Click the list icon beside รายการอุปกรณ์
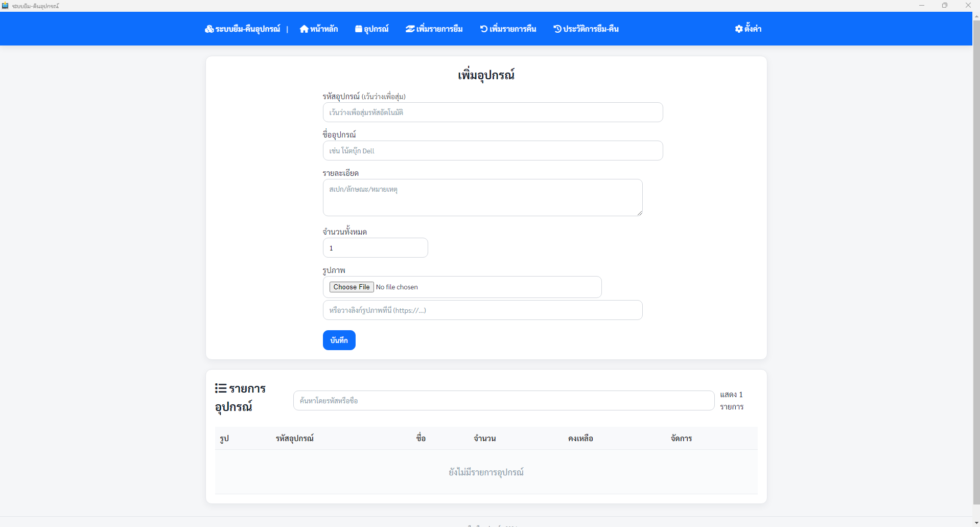 221,388
